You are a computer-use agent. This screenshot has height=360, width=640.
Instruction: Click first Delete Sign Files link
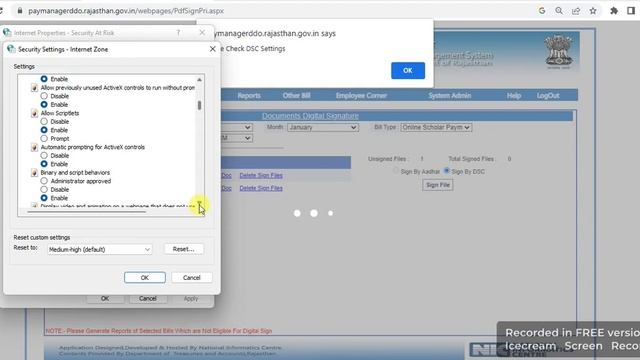pyautogui.click(x=261, y=175)
